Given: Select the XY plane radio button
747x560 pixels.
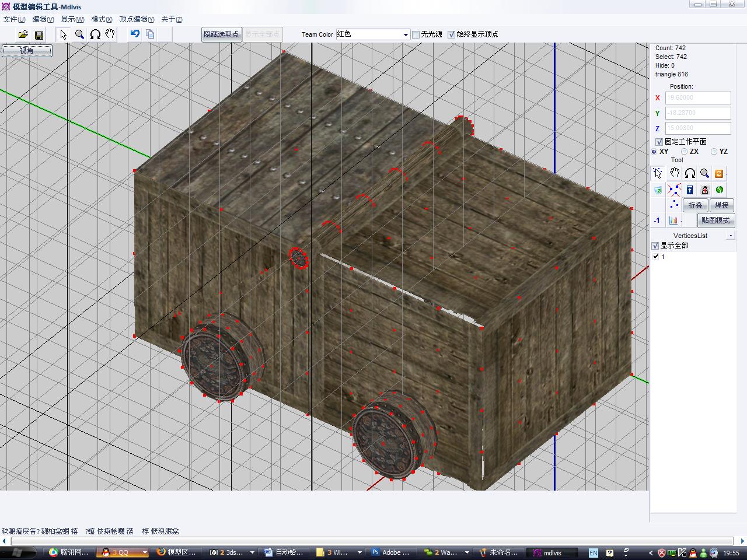Looking at the screenshot, I should point(654,152).
